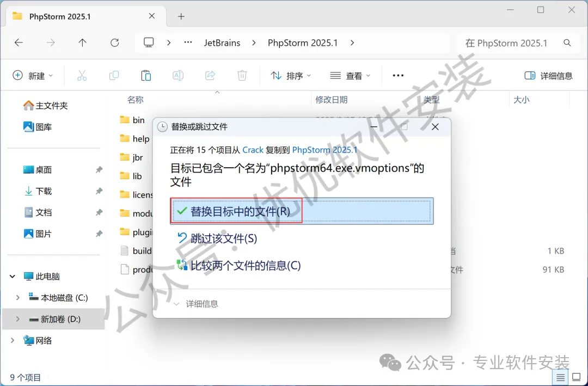The image size is (588, 386).
Task: Click the Paste clipboard icon
Action: 146,76
